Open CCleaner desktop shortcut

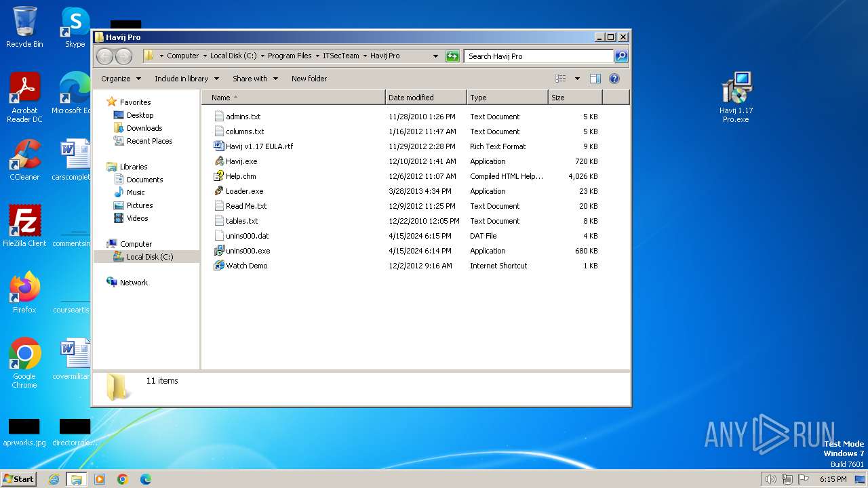[x=24, y=160]
